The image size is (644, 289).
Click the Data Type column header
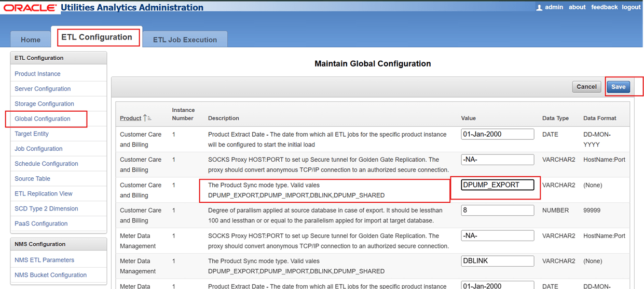tap(556, 119)
